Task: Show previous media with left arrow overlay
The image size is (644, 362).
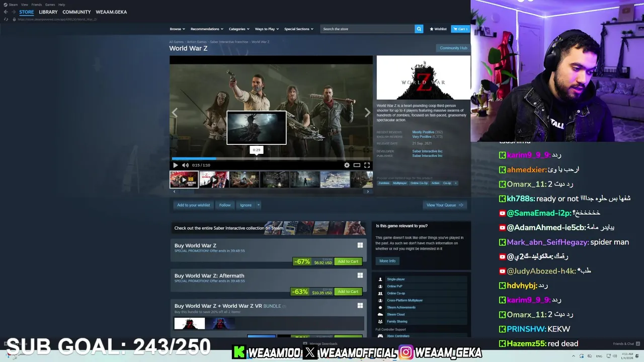Action: tap(175, 113)
